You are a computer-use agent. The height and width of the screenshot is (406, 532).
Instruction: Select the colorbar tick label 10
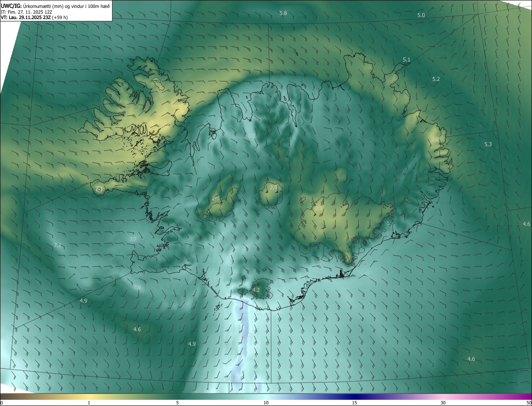click(266, 403)
